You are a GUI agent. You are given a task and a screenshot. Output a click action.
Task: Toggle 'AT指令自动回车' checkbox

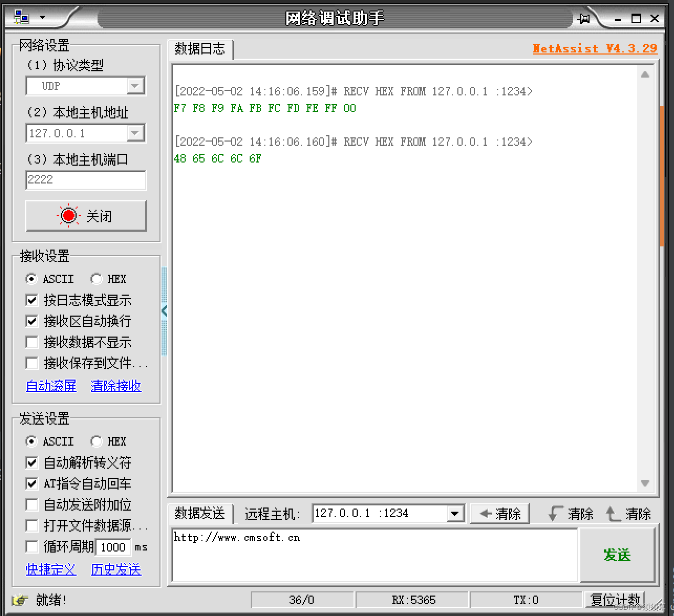pos(32,483)
